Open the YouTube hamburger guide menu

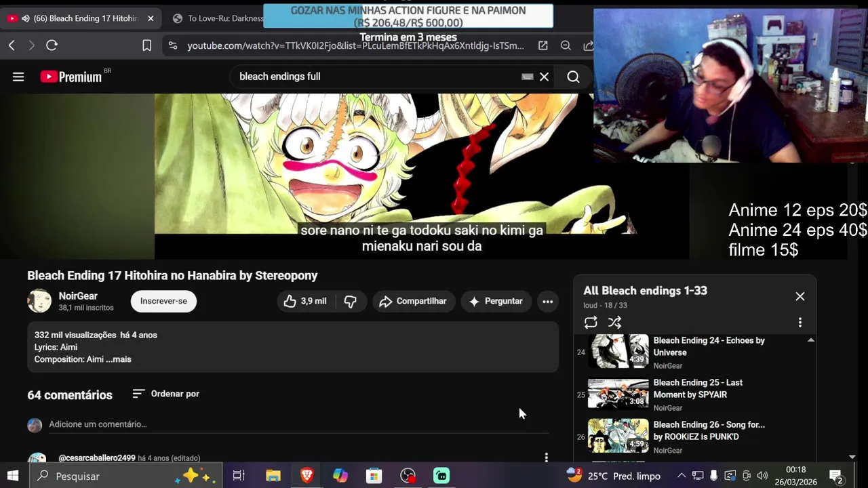coord(18,77)
